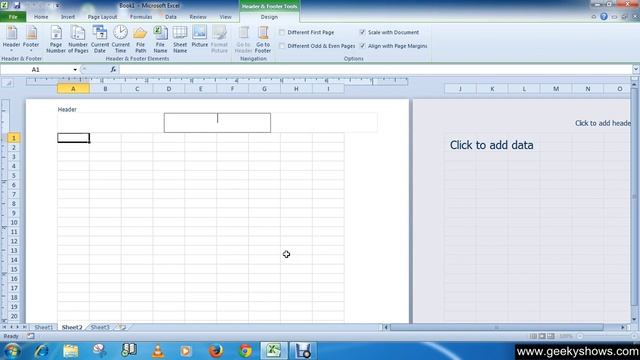Select the Sheet3 tab

tap(100, 327)
